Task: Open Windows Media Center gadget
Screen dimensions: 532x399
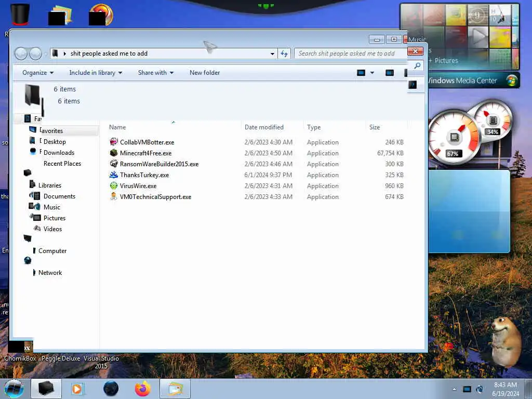Action: tap(474, 81)
